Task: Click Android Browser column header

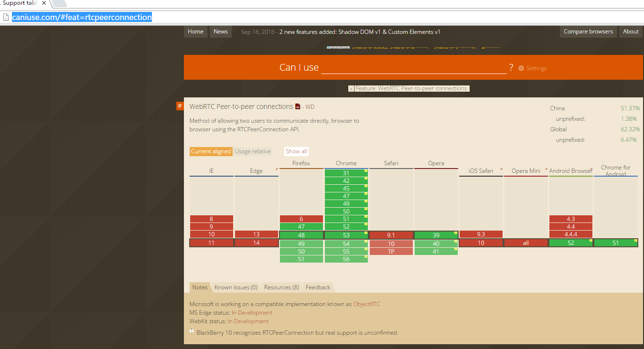Action: click(570, 171)
